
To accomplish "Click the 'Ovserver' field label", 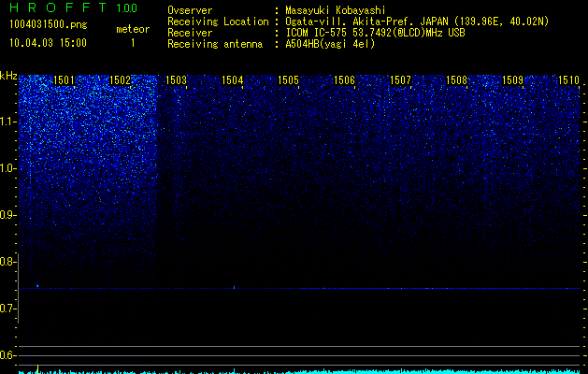I will pyautogui.click(x=190, y=10).
